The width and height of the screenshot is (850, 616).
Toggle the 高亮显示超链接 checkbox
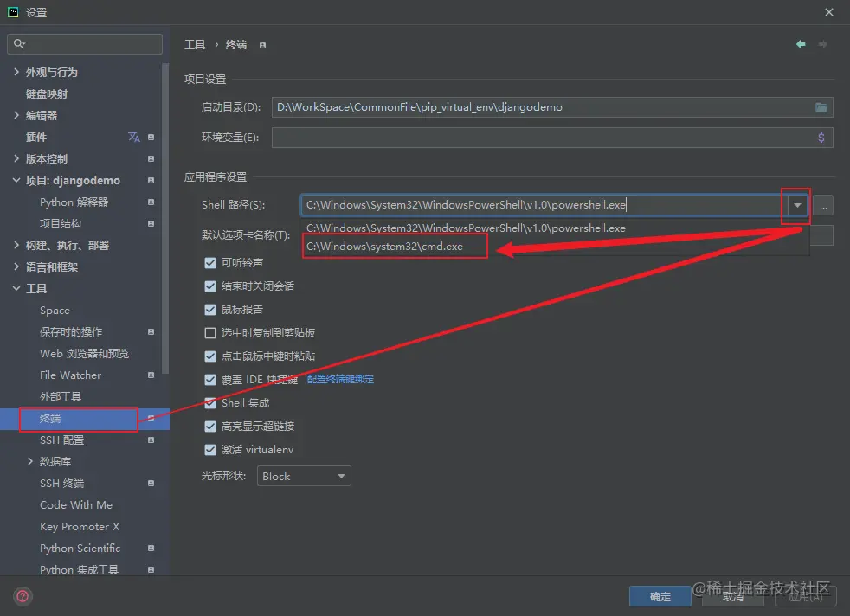209,427
